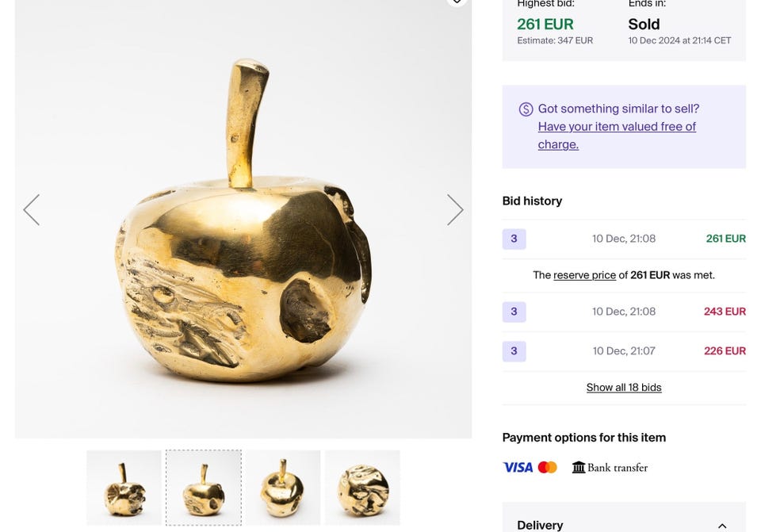Click the Mastercard payment logo
Image resolution: width=761 pixels, height=532 pixels.
pyautogui.click(x=548, y=468)
